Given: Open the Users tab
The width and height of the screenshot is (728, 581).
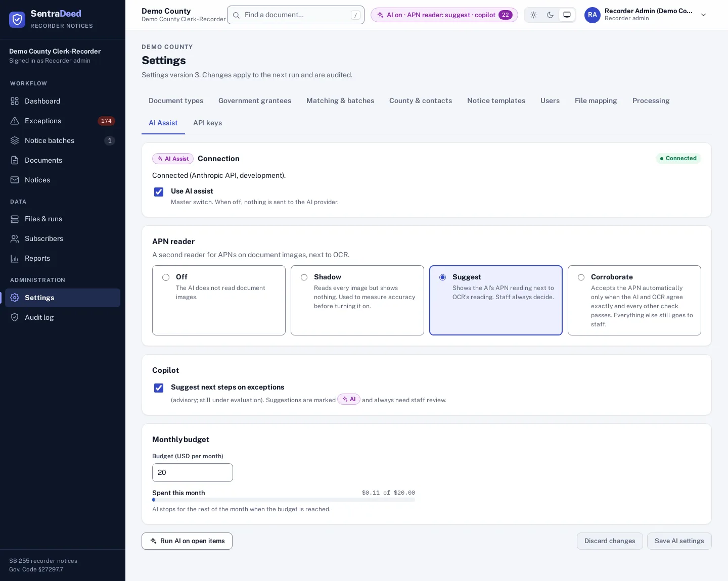Looking at the screenshot, I should (550, 101).
